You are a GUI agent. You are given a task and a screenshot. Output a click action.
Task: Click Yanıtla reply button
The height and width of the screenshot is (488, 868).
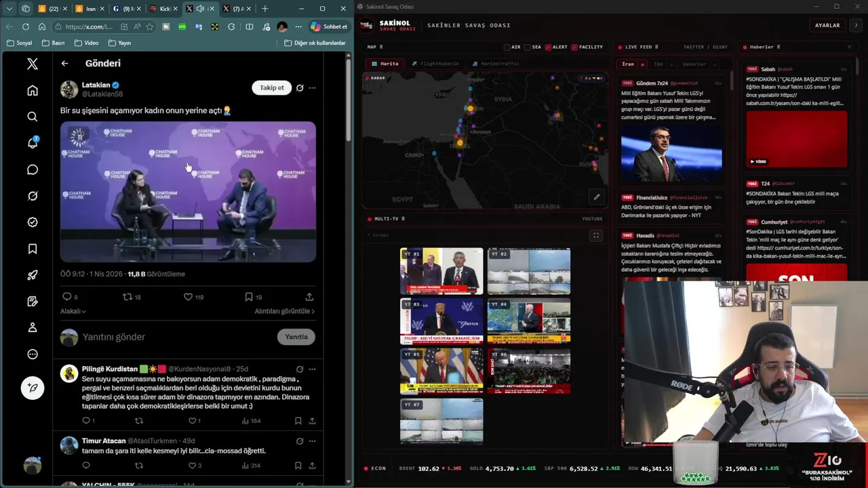click(296, 337)
